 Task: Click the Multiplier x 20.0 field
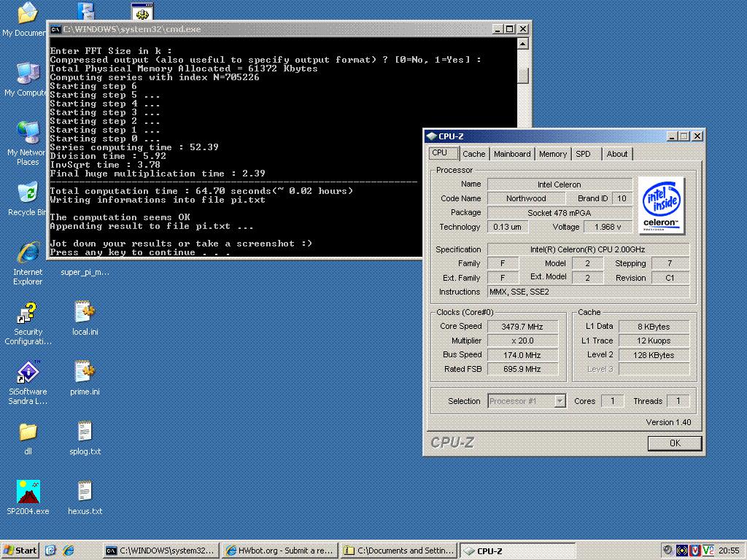click(x=522, y=341)
